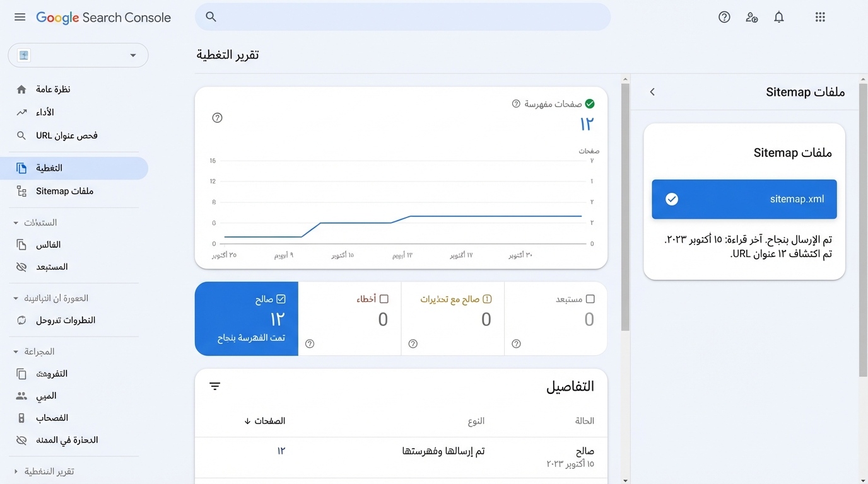
Task: Open the property selector dropdown
Action: pyautogui.click(x=78, y=55)
